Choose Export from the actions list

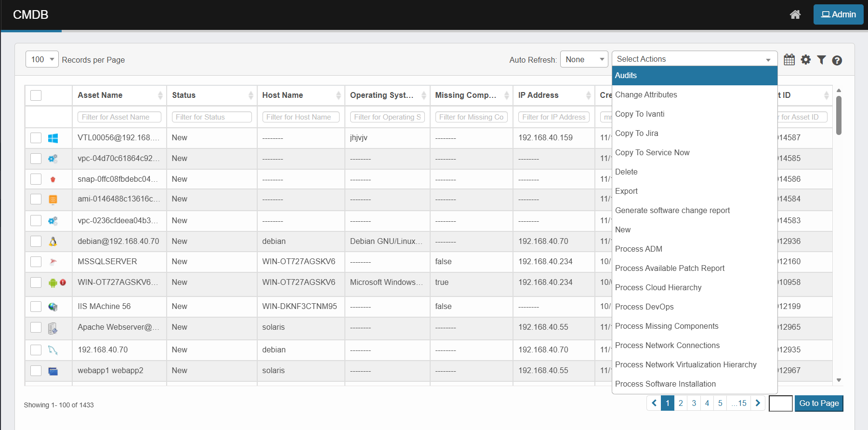626,191
